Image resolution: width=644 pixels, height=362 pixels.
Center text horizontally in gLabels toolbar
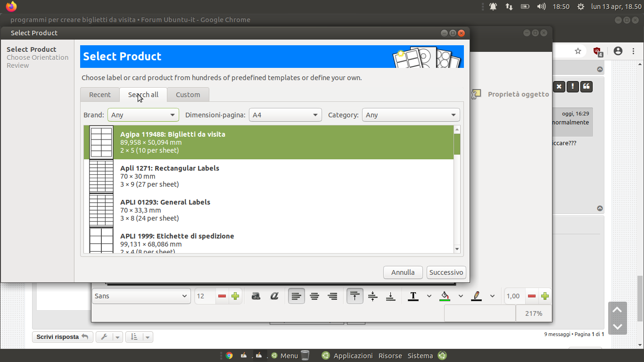[314, 296]
